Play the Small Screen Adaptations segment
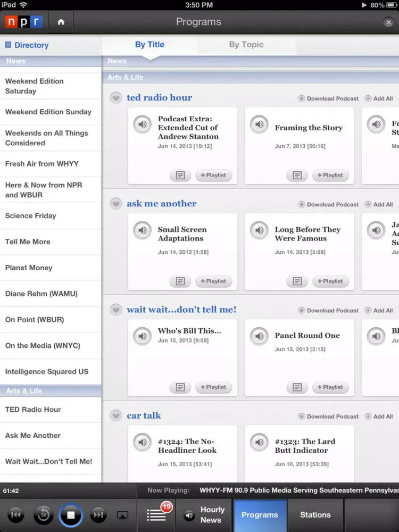 [x=142, y=230]
